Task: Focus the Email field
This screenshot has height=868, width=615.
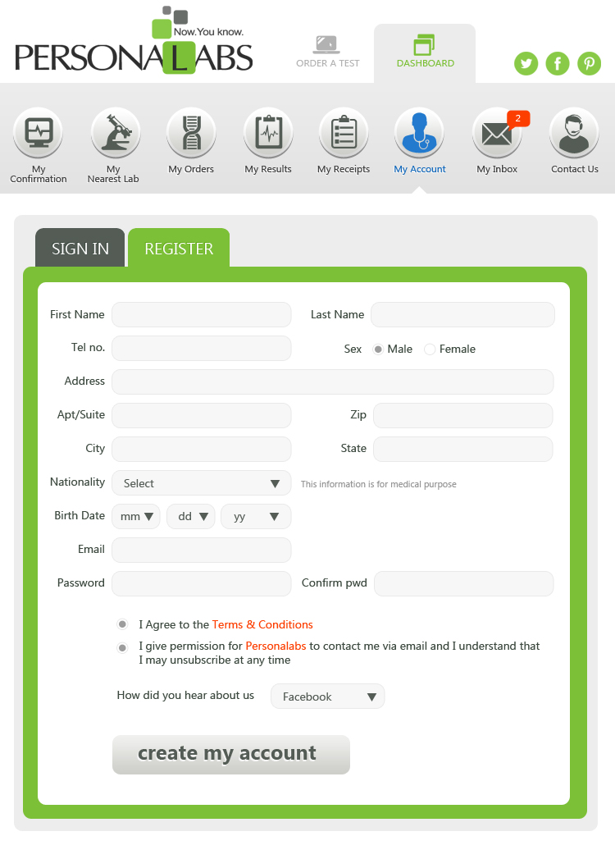Action: click(x=202, y=550)
